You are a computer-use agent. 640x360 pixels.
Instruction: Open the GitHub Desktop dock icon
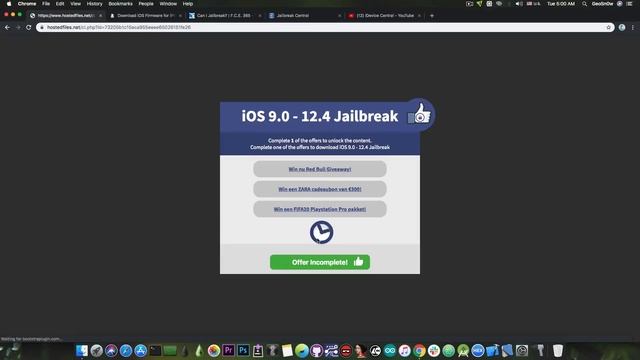pyautogui.click(x=316, y=350)
